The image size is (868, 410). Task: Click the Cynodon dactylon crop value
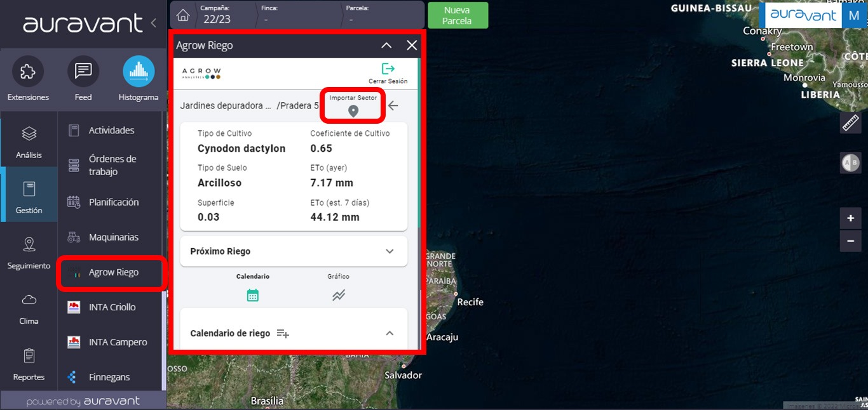click(241, 149)
